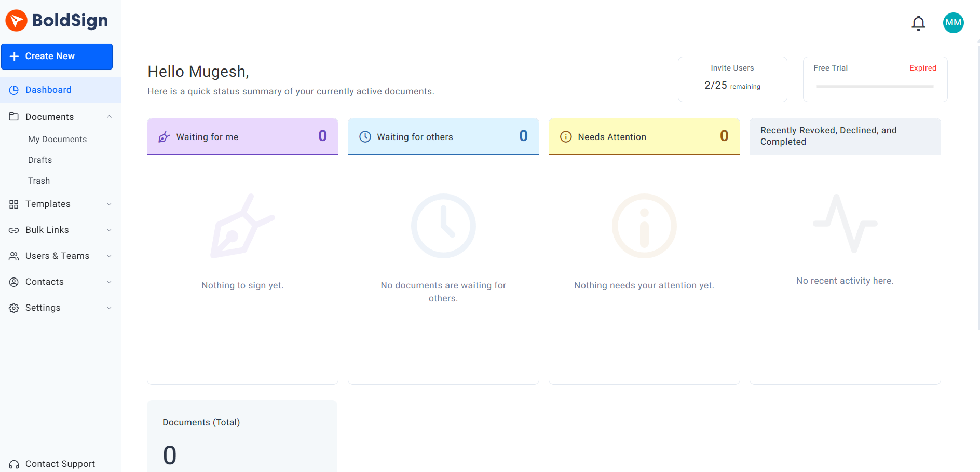
Task: Click the Free Trial progress bar
Action: coord(874,87)
